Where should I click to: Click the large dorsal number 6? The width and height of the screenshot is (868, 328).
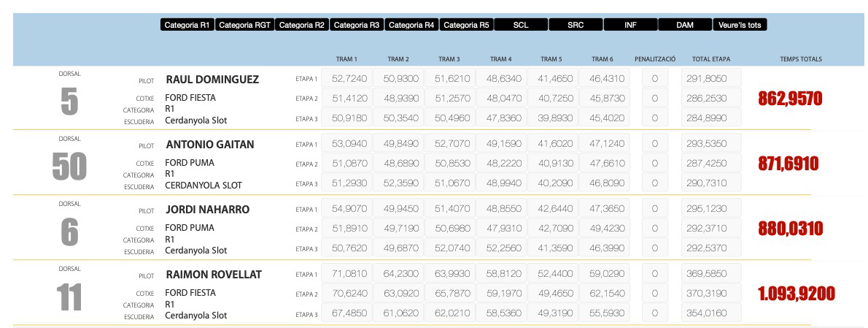point(69,232)
